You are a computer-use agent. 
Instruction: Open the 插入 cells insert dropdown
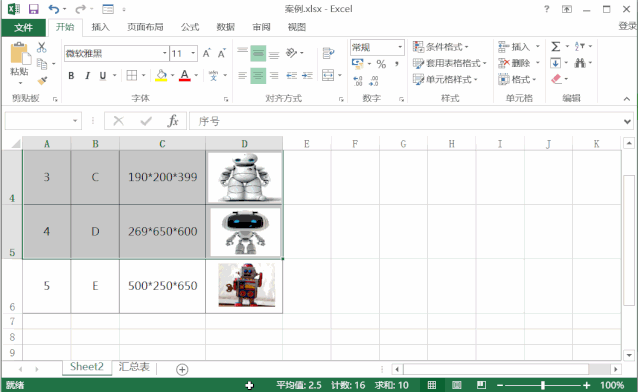pyautogui.click(x=537, y=47)
